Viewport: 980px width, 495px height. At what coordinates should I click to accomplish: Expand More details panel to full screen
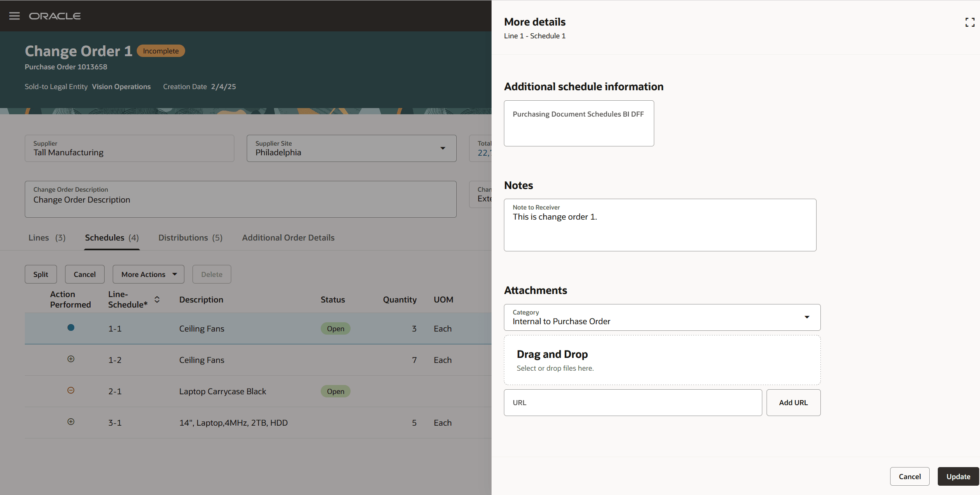970,22
